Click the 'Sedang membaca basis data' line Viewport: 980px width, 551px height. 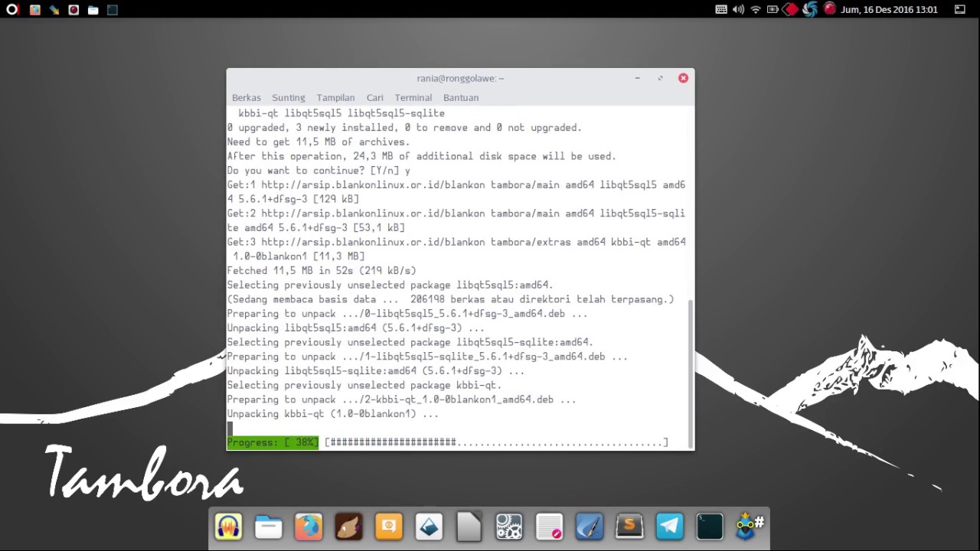(450, 300)
